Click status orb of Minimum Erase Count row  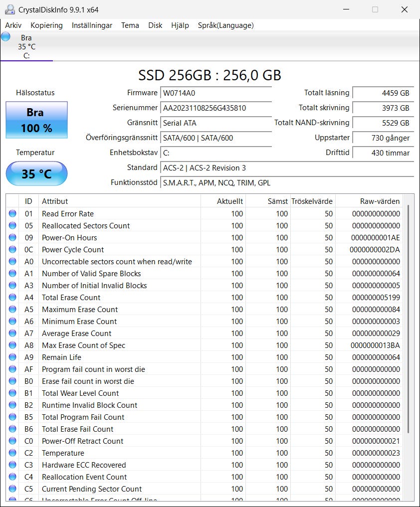click(12, 321)
